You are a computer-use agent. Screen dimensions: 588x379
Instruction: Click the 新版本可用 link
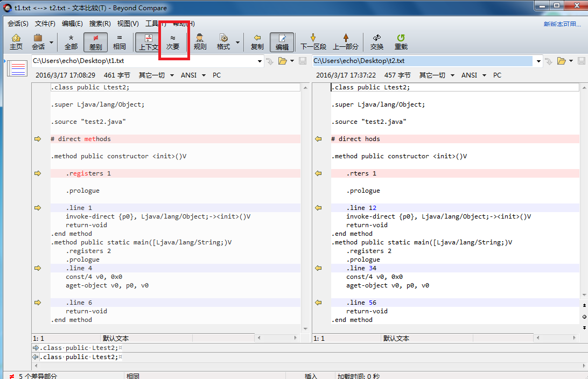562,24
